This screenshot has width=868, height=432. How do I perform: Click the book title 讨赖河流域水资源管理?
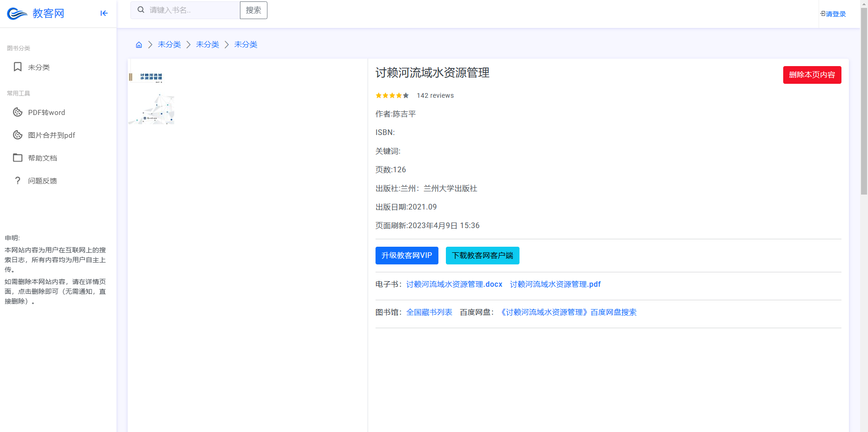click(432, 73)
